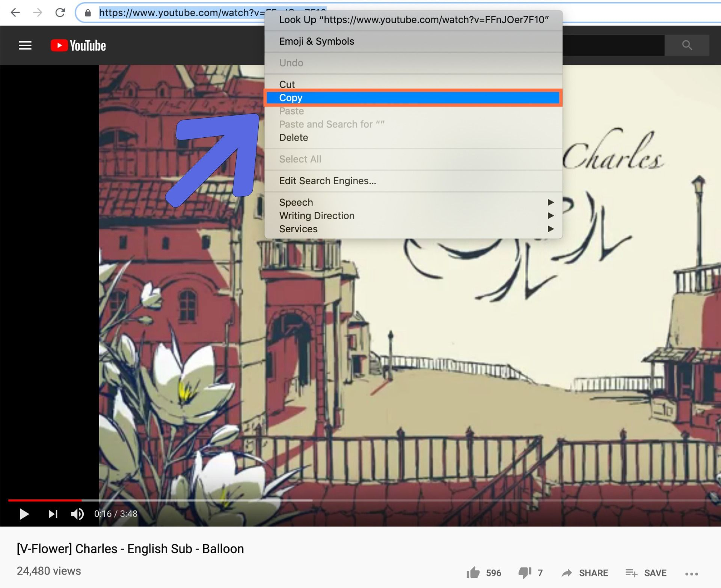Open the YouTube hamburger menu
The image size is (721, 588).
pos(25,45)
